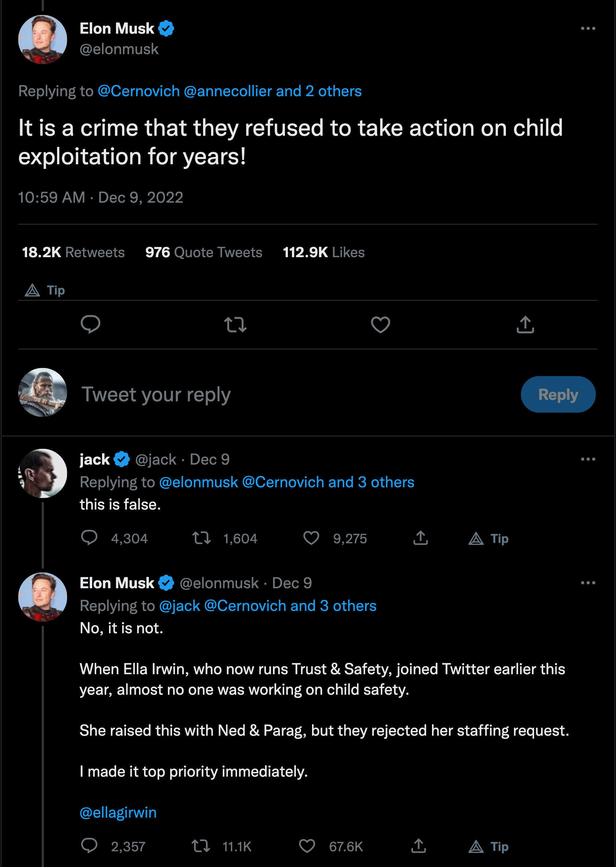616x867 pixels.
Task: Like Elon Musk's main tweet
Action: (x=380, y=324)
